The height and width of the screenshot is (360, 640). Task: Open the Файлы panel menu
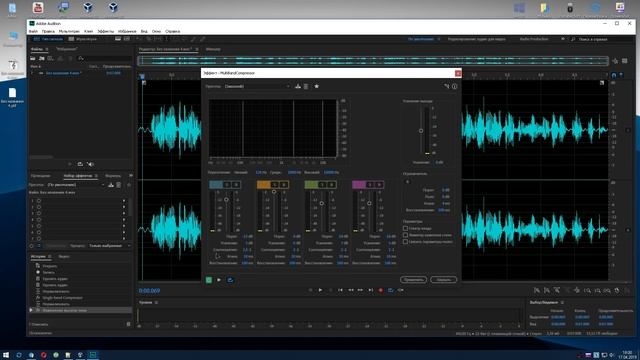[47, 49]
